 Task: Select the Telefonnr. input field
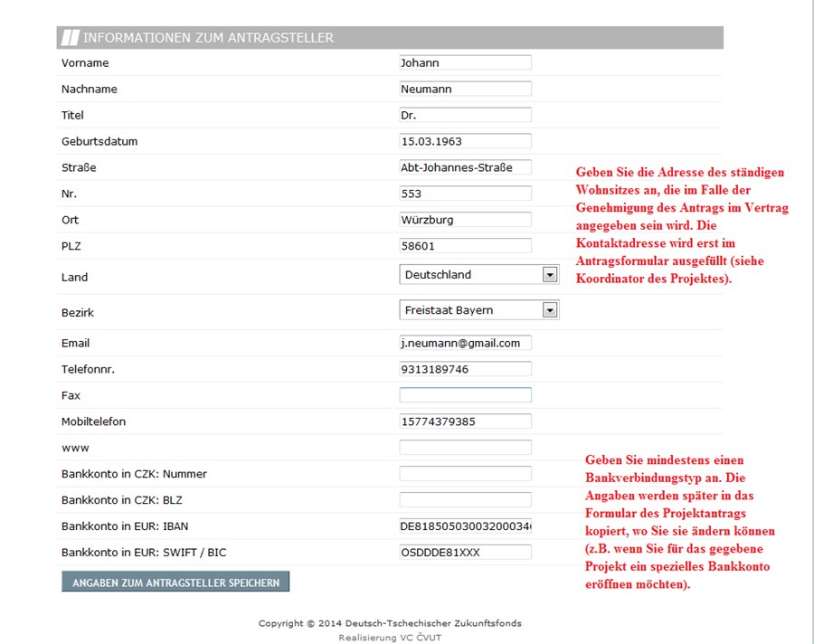click(x=465, y=369)
